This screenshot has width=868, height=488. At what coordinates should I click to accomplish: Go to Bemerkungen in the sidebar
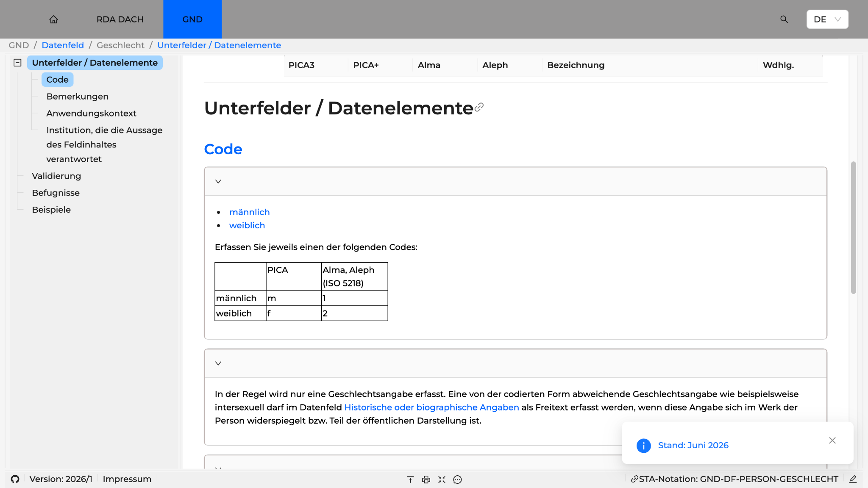point(78,97)
